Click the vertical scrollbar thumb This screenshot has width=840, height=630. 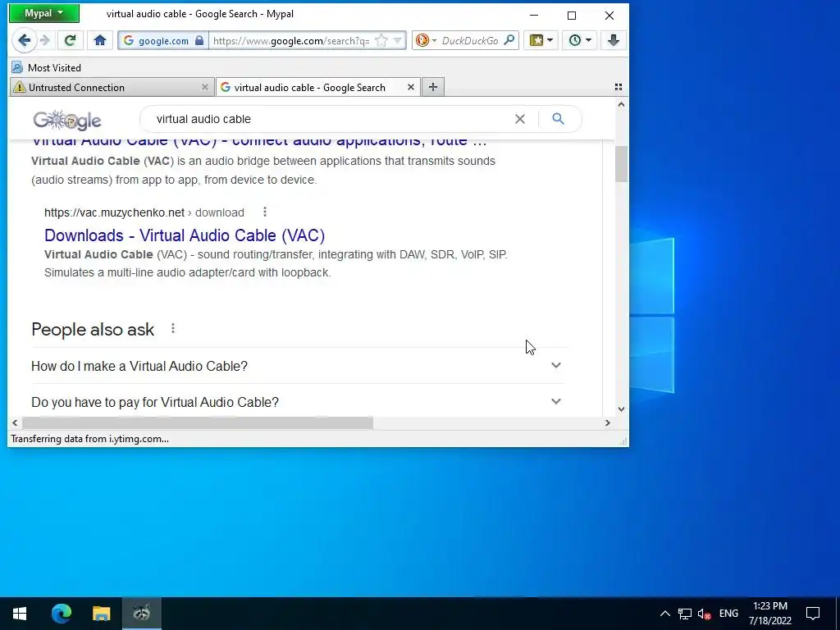coord(621,164)
